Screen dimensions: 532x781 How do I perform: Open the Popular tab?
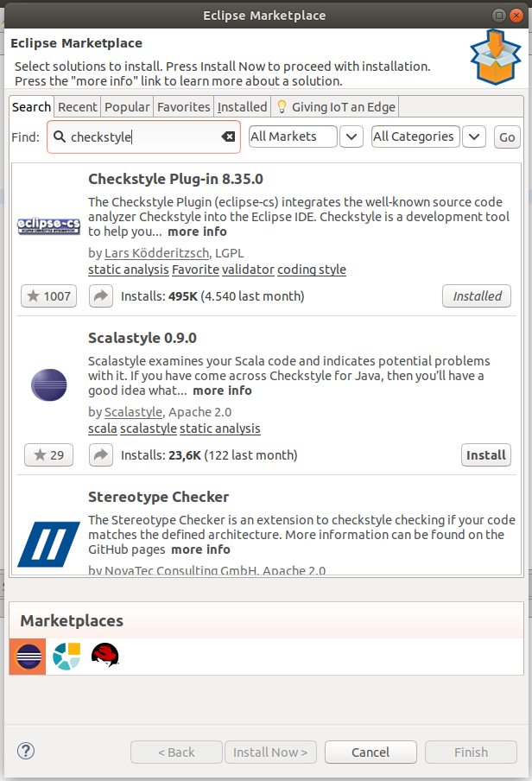coord(127,106)
